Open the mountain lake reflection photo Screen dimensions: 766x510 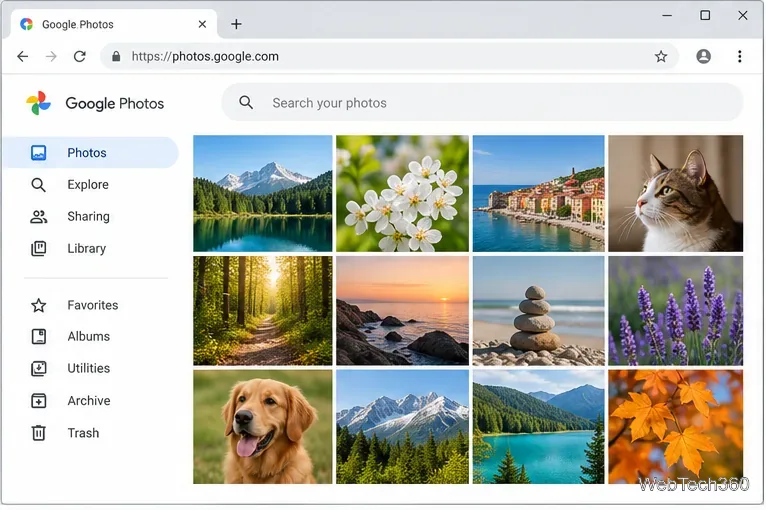tap(263, 193)
